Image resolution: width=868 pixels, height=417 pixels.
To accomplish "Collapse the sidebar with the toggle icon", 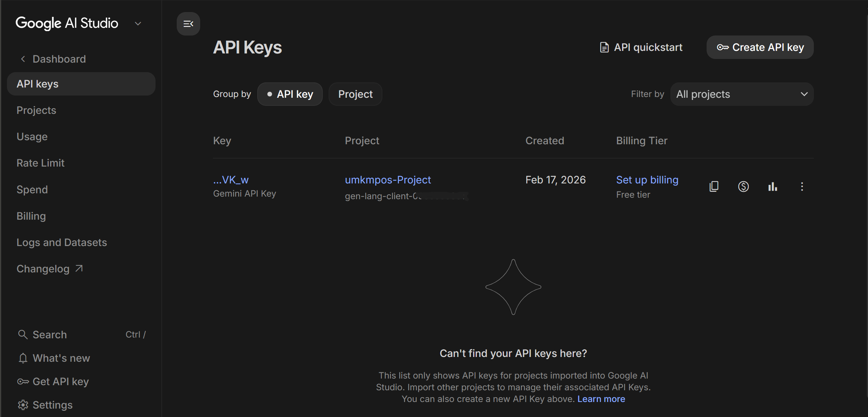I will (x=188, y=24).
